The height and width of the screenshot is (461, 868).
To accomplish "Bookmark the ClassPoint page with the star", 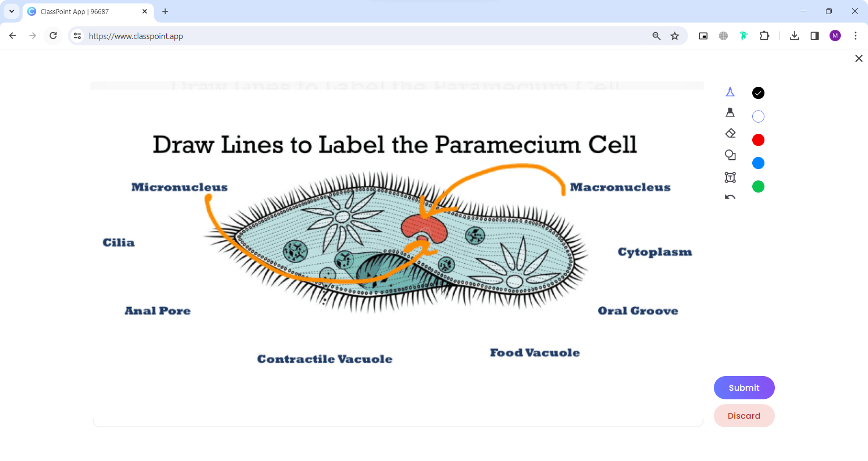I will pos(675,36).
